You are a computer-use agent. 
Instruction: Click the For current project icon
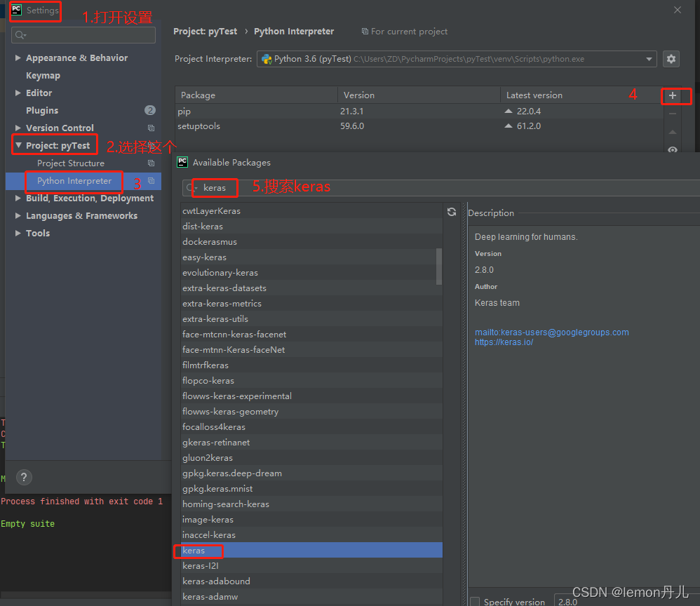click(x=365, y=32)
